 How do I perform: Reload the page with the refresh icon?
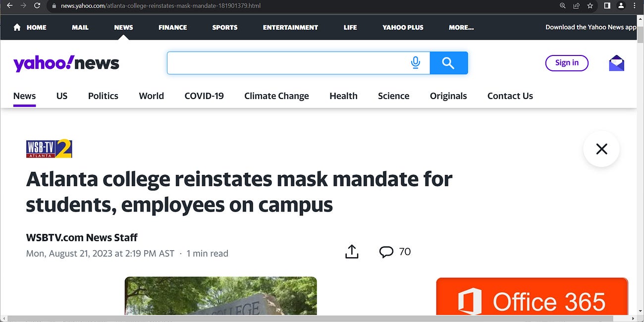point(37,6)
